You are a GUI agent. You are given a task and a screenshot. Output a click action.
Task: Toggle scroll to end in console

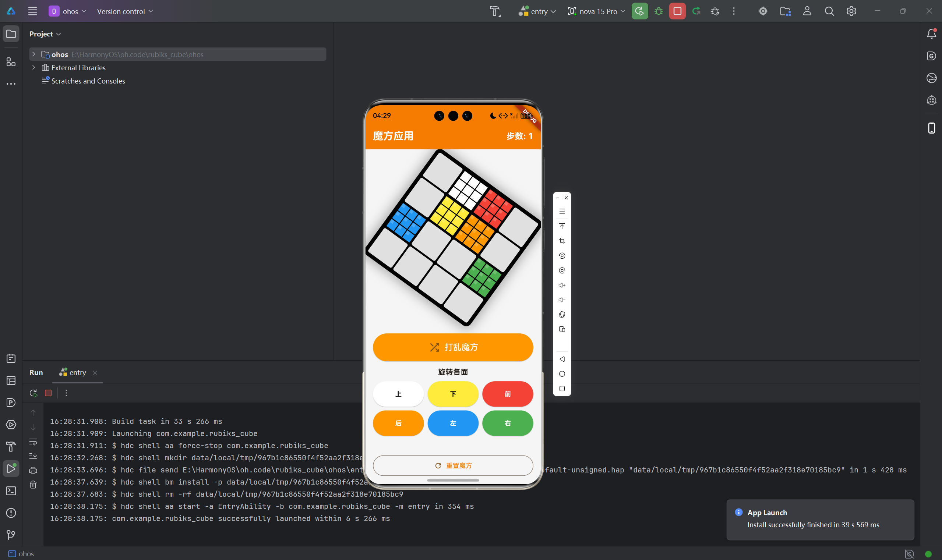33,456
